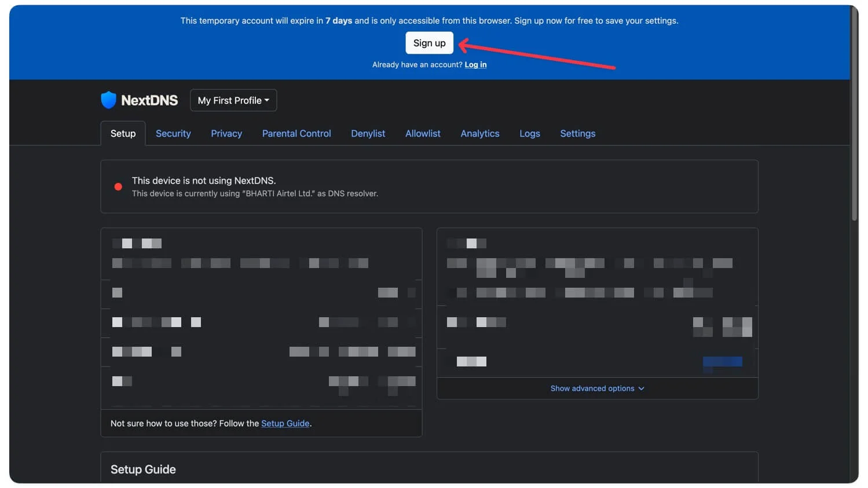Open the Log in link
The width and height of the screenshot is (868, 488).
point(475,65)
